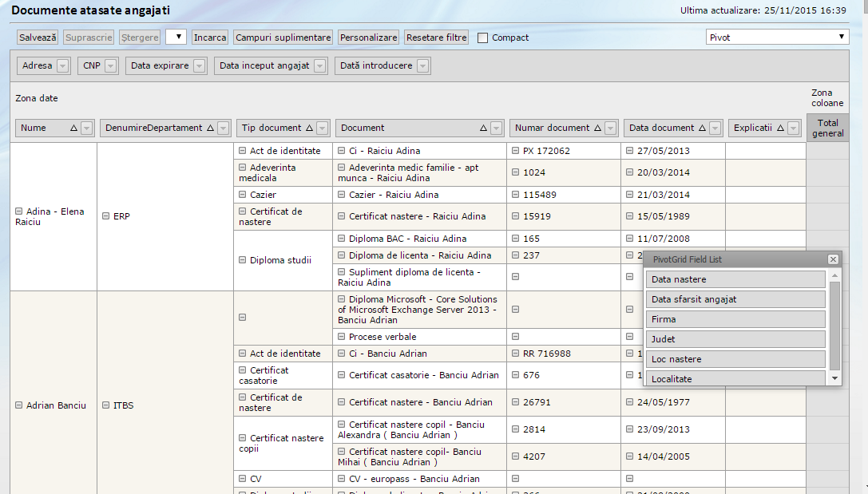Click the Salvează button
868x494 pixels.
38,38
